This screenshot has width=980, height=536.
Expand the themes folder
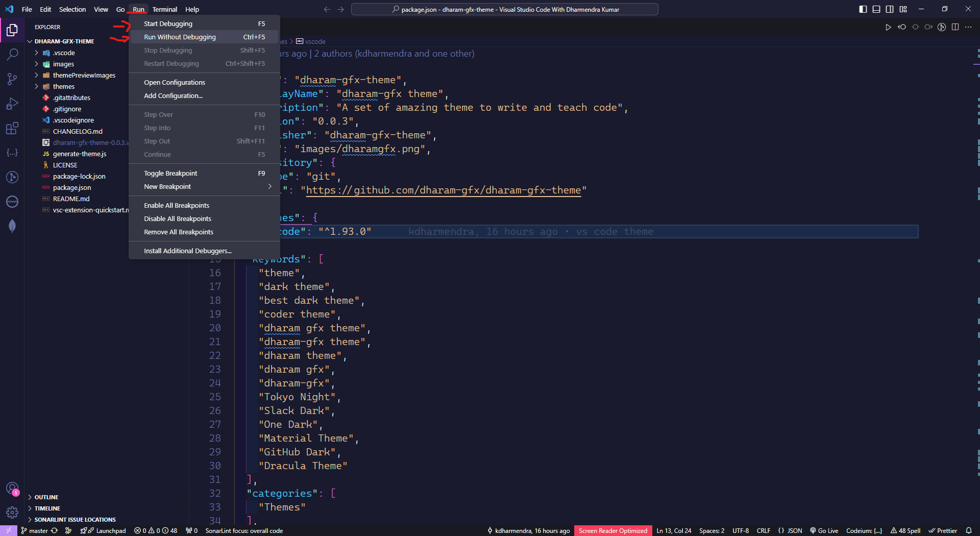(63, 86)
